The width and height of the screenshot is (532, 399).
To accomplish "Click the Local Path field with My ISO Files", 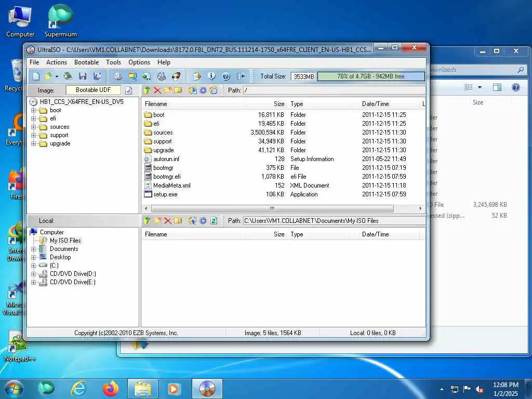I will 334,221.
